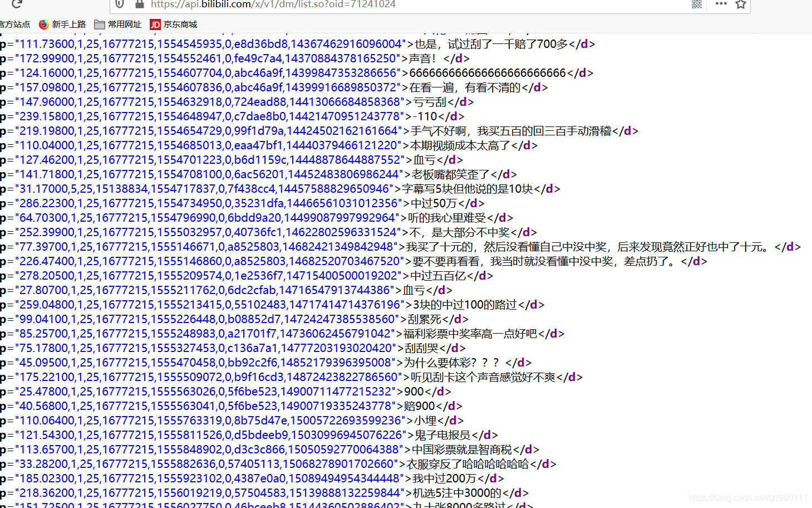Select comment 福利彩票中奖率高一点好吧
The image size is (812, 508).
coord(470,334)
